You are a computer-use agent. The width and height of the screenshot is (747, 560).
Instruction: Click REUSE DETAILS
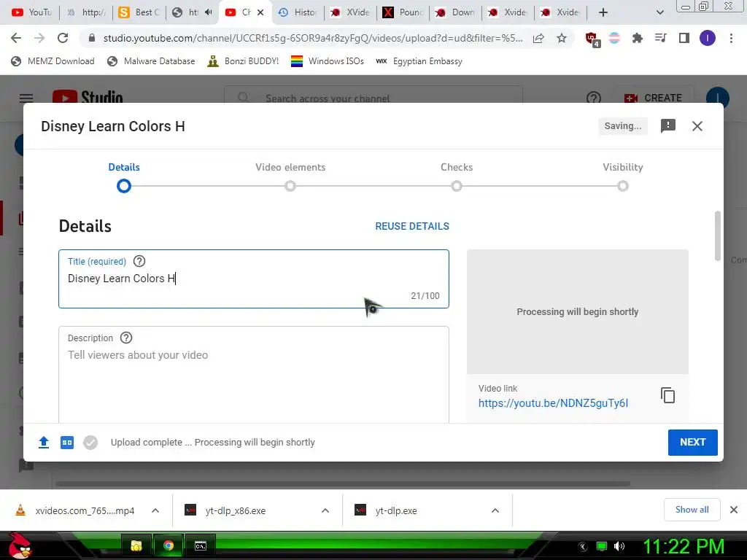(412, 226)
